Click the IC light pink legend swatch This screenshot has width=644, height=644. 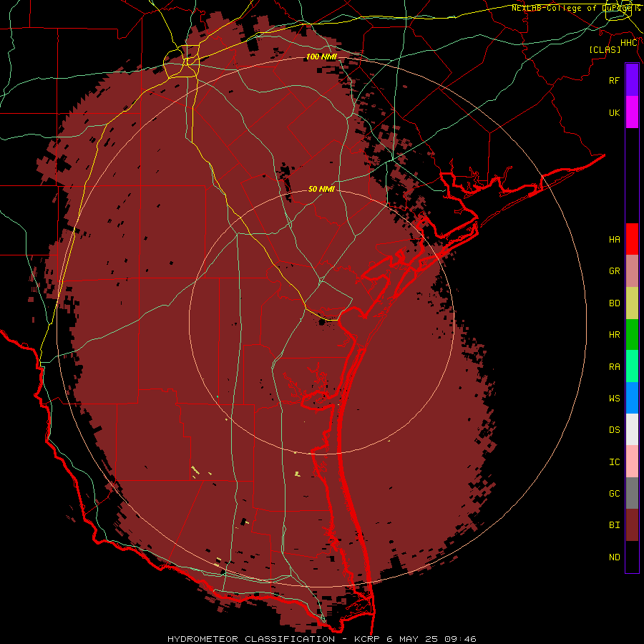pos(632,462)
